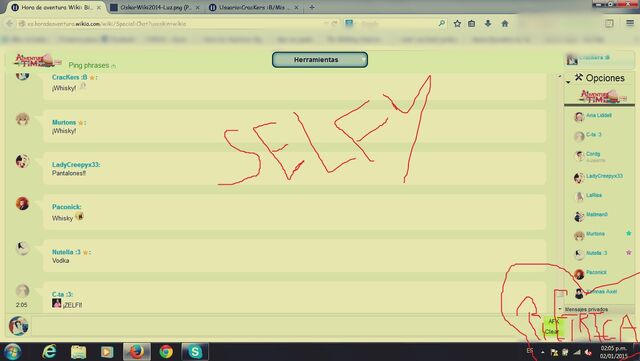Click the small image before ¡ZELFI! message
The image size is (640, 361).
tap(57, 303)
